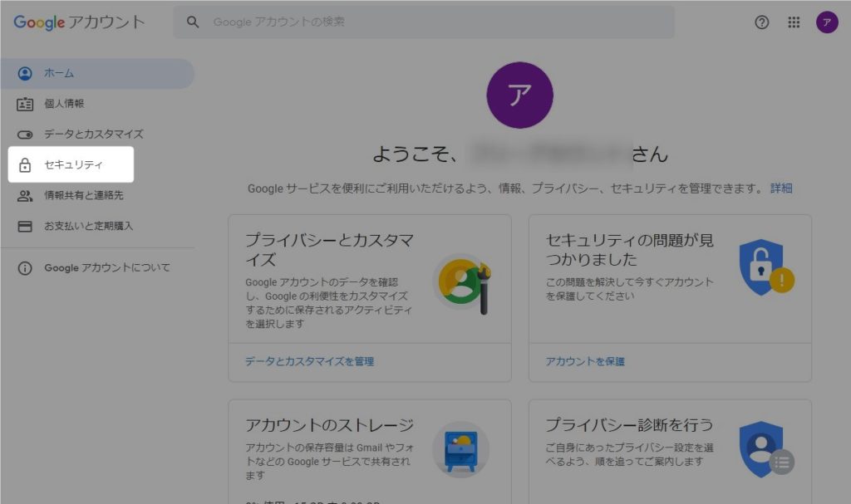This screenshot has height=504, width=851.
Task: Go to the ホーム menu item
Action: pyautogui.click(x=59, y=73)
